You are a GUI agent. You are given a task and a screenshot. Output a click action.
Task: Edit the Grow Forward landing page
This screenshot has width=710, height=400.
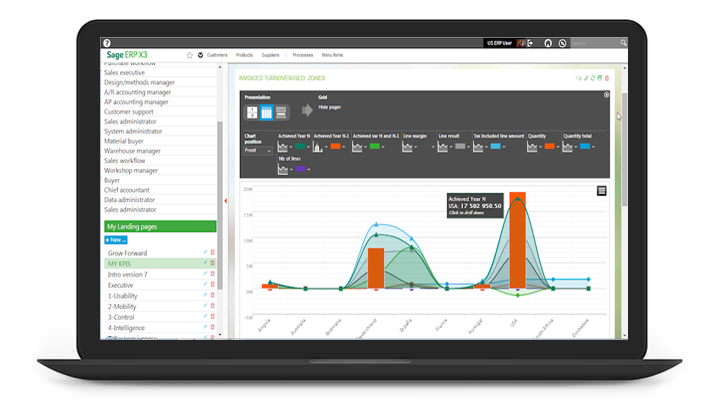pos(205,253)
